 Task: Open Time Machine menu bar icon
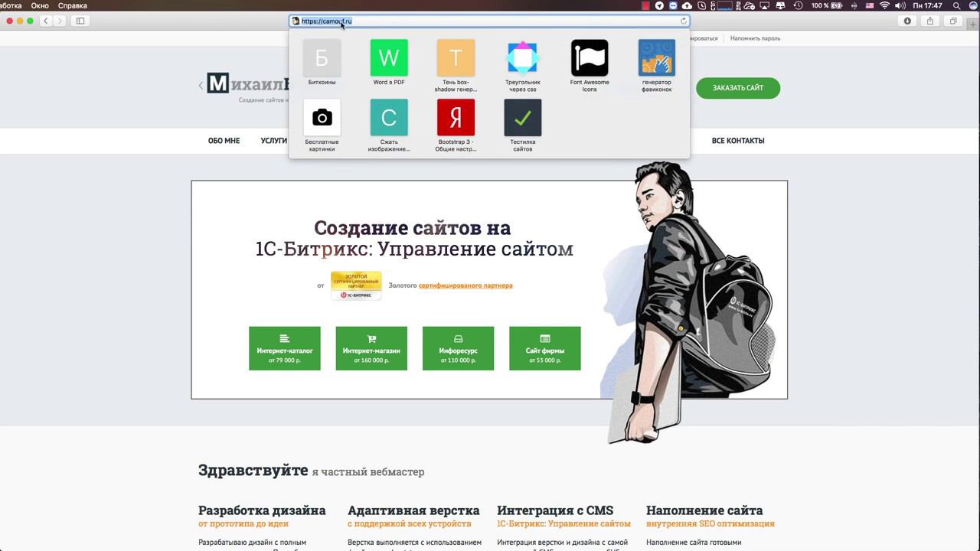point(798,5)
